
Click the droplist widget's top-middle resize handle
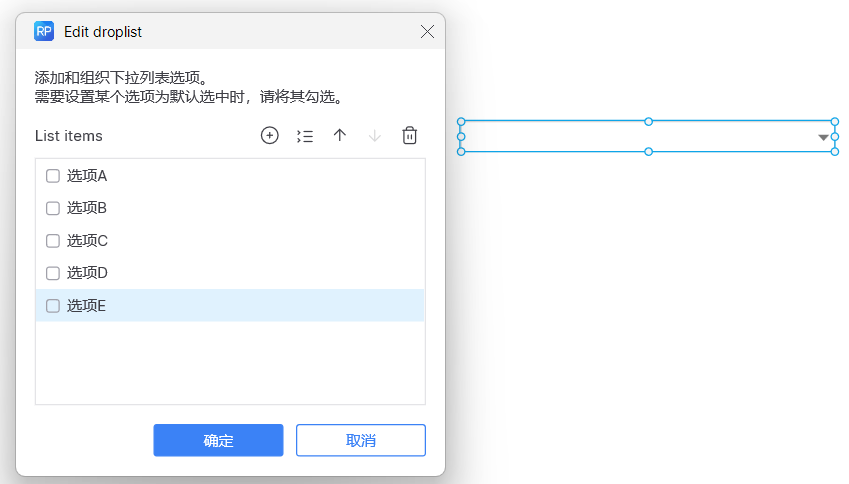pos(648,121)
